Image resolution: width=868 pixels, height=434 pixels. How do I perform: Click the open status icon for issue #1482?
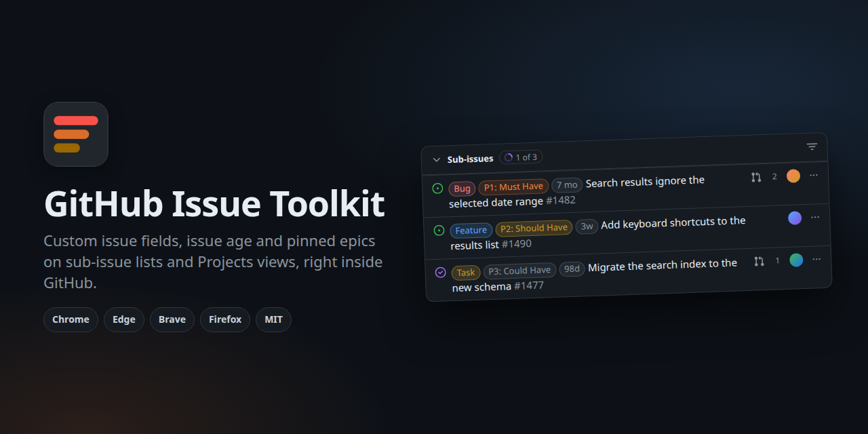pos(437,189)
